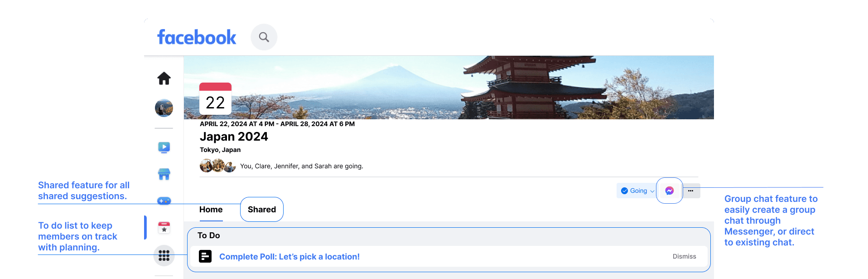Image resolution: width=868 pixels, height=279 pixels.
Task: Click the calendar date badge showing 22
Action: pyautogui.click(x=215, y=98)
